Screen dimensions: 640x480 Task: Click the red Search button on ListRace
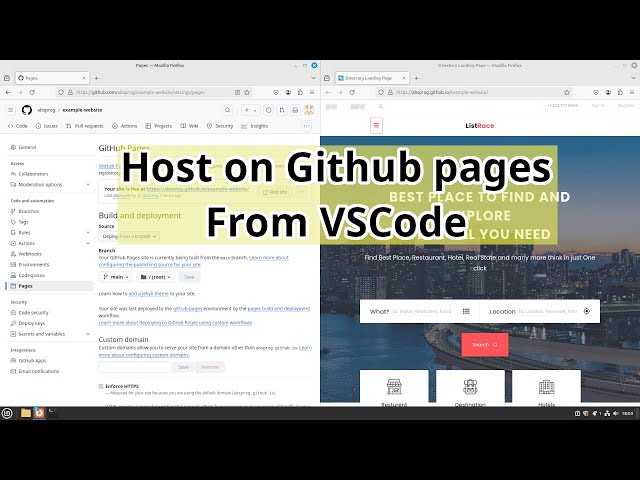point(485,344)
